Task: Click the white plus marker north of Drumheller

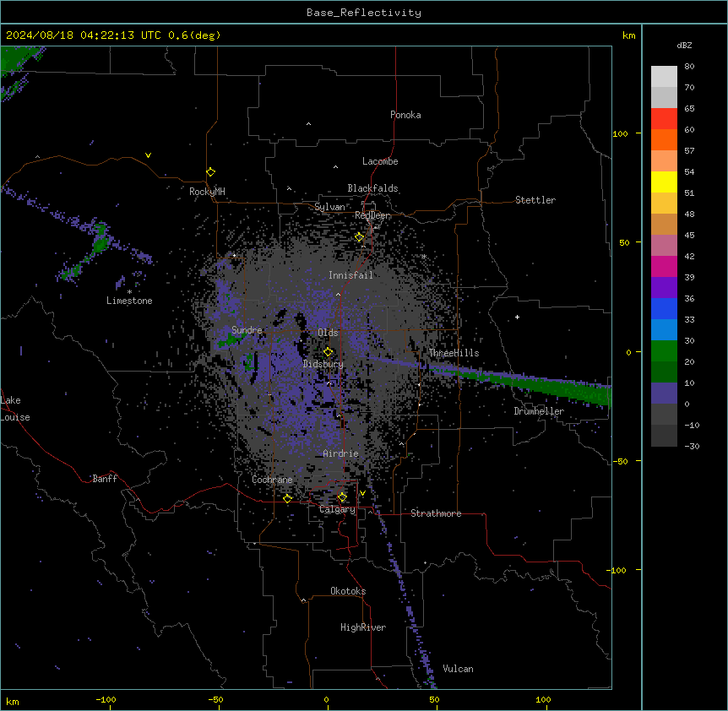Action: (517, 317)
